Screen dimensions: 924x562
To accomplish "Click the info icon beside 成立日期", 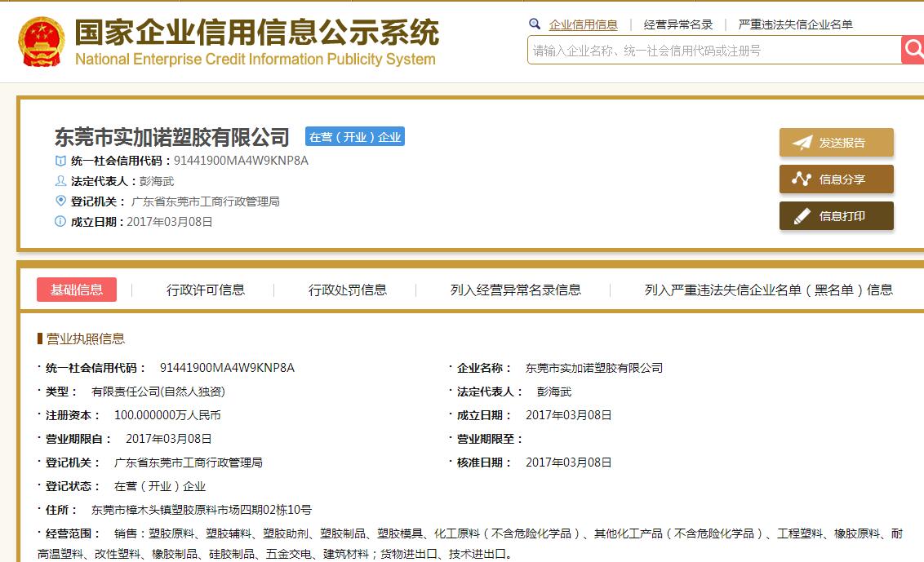I will (60, 222).
